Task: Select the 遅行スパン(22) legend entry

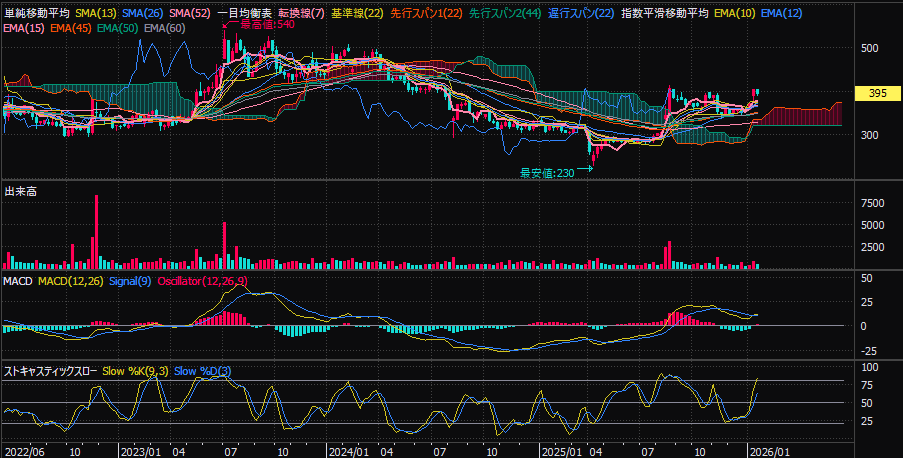Action: pos(581,13)
